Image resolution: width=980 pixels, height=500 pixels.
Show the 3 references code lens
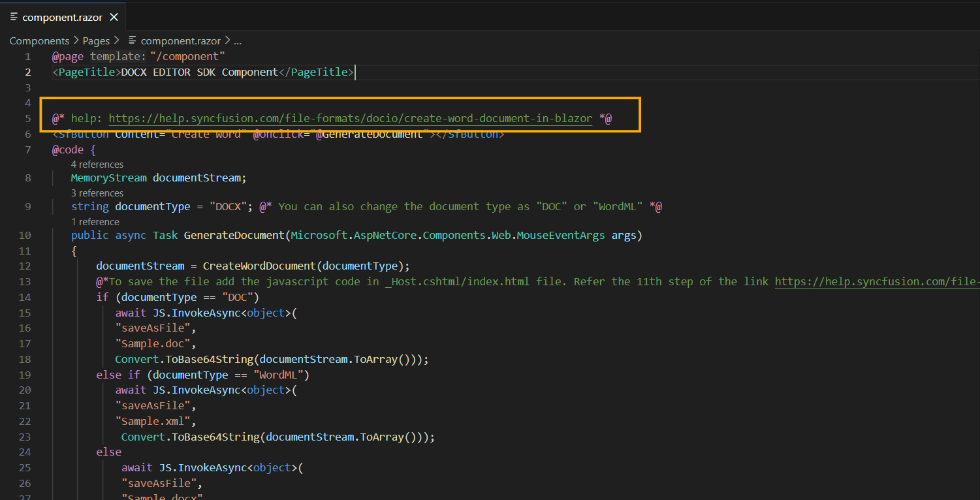[97, 193]
